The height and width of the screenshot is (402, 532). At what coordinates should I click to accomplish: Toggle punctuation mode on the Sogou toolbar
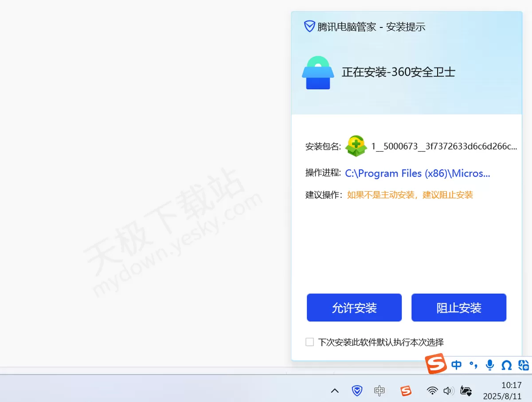(473, 365)
